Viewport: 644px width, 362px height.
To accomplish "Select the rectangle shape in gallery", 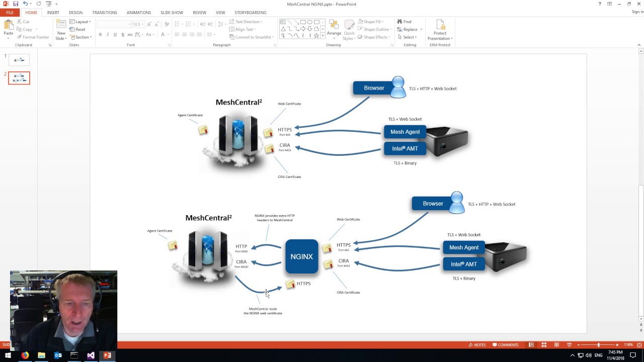I will (303, 22).
